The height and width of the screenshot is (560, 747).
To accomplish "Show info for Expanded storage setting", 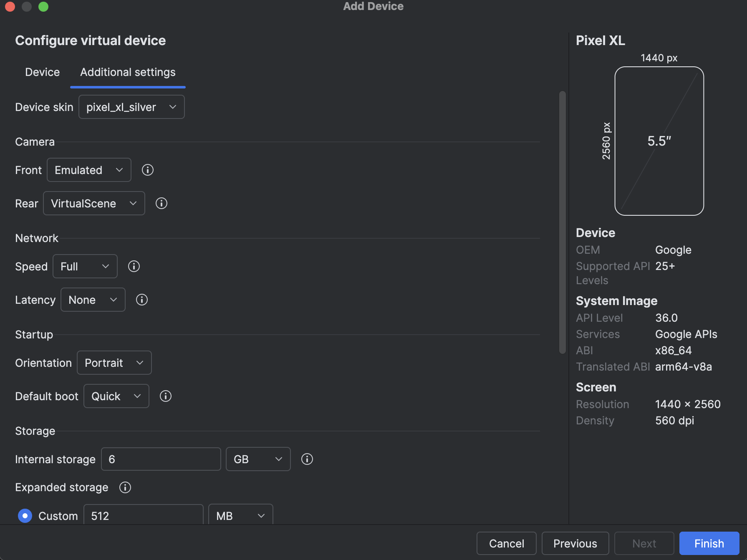I will pos(125,487).
